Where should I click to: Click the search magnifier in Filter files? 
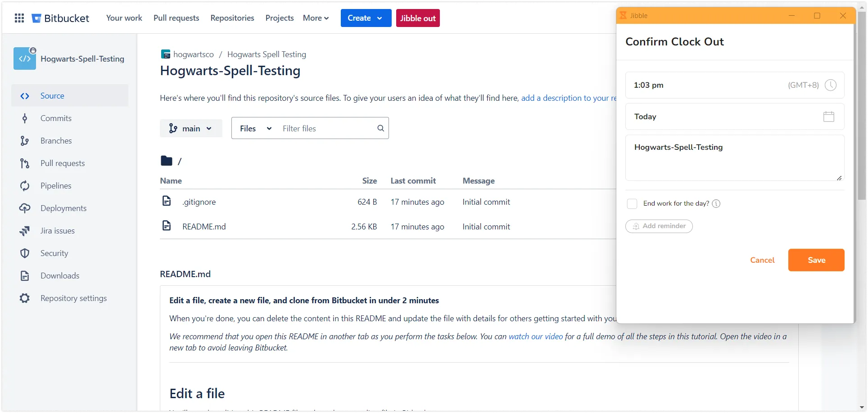[x=380, y=128]
